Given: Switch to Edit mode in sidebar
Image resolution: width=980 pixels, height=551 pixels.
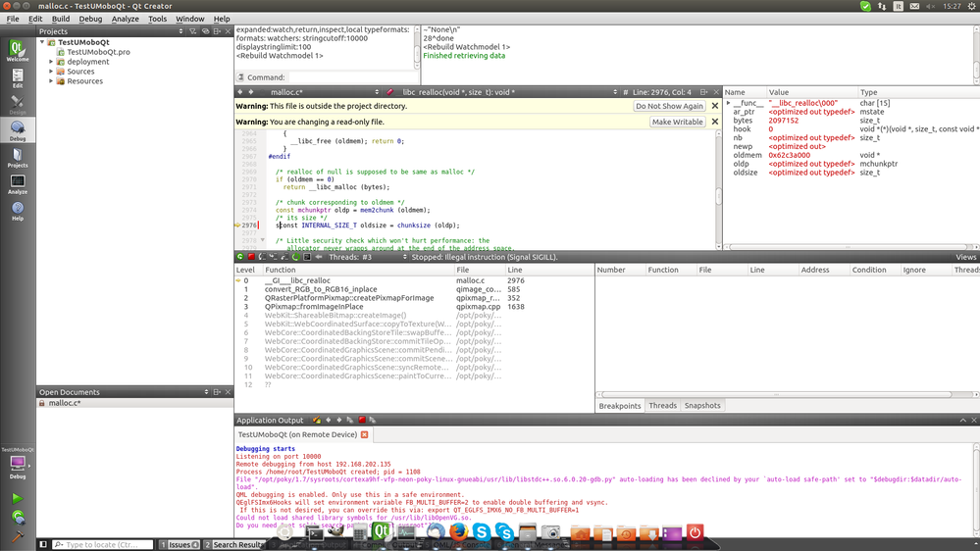Looking at the screenshot, I should (x=18, y=78).
